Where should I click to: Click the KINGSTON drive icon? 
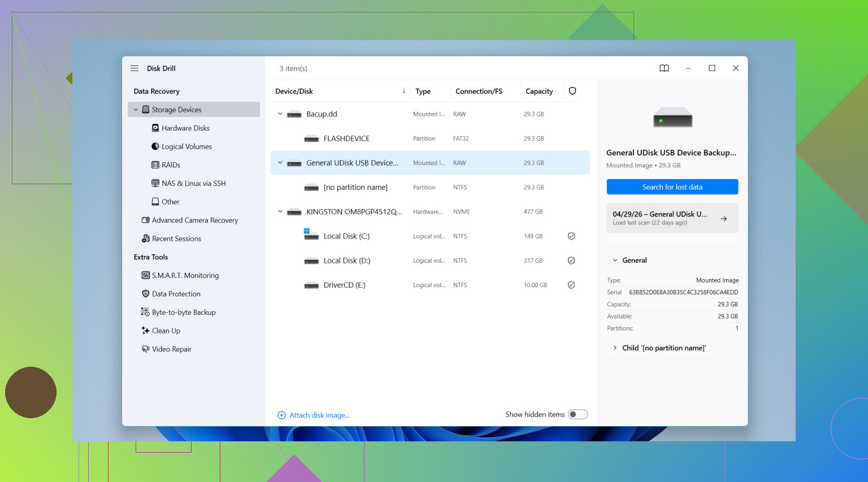[294, 212]
